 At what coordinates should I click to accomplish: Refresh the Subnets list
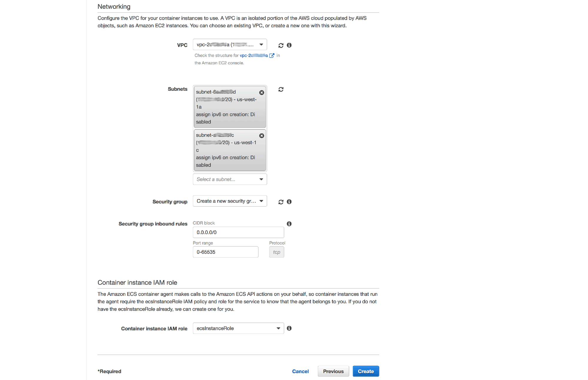281,89
